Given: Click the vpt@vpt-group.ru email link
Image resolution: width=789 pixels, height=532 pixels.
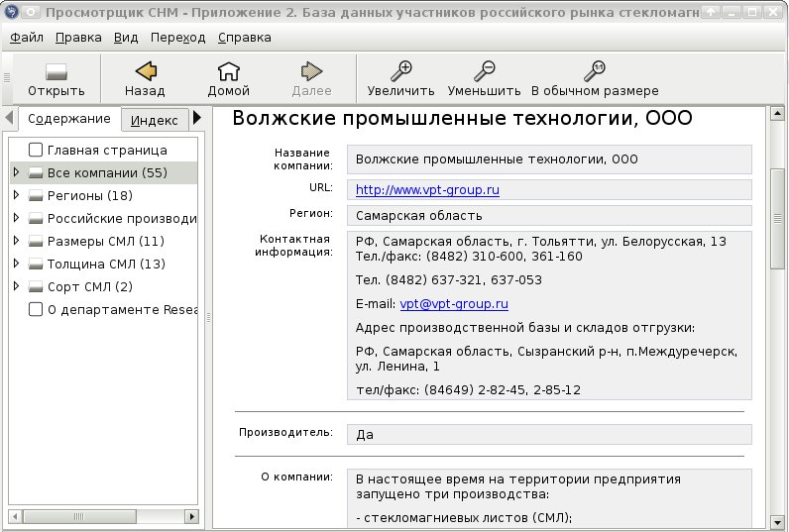Looking at the screenshot, I should pyautogui.click(x=454, y=304).
